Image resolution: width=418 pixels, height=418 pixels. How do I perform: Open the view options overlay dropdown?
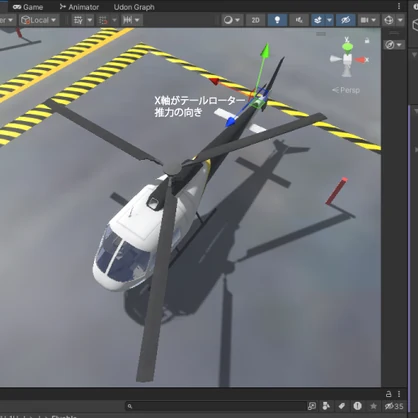(394, 45)
